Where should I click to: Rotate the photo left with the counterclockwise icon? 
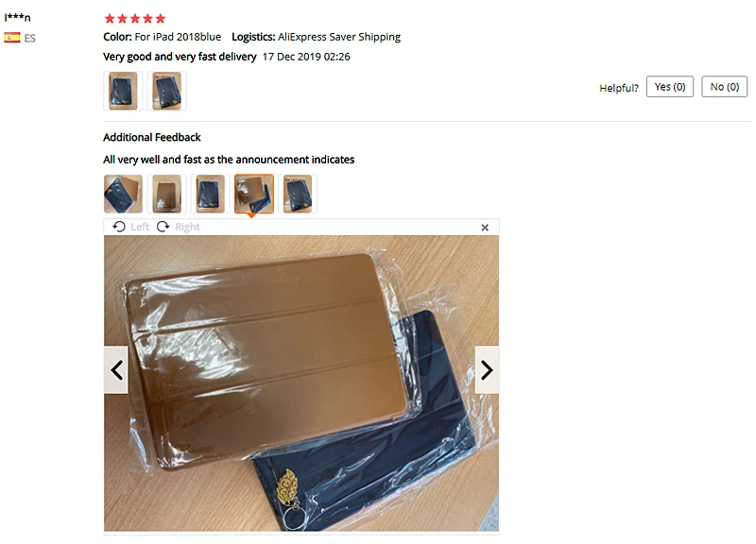119,227
